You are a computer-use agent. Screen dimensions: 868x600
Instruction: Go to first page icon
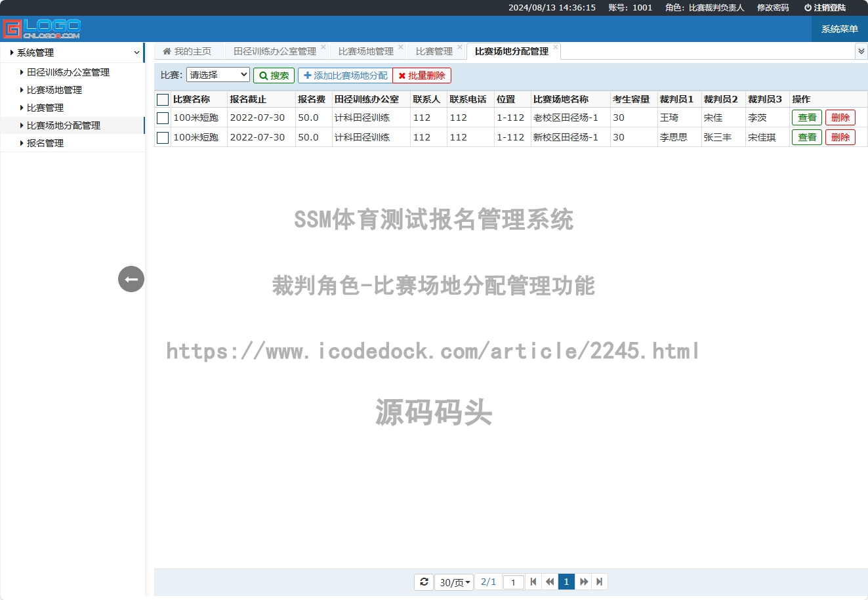click(x=533, y=582)
